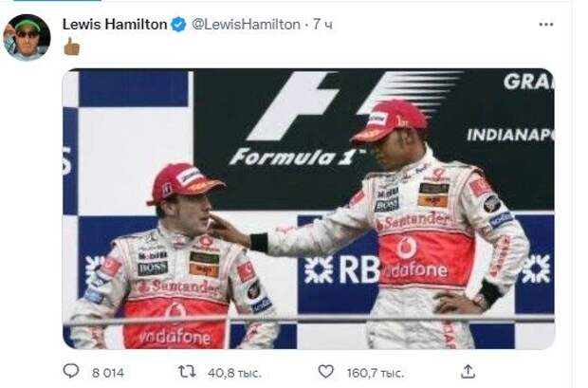Image resolution: width=588 pixels, height=388 pixels.
Task: Retweet the post using the arrows icon
Action: (187, 372)
